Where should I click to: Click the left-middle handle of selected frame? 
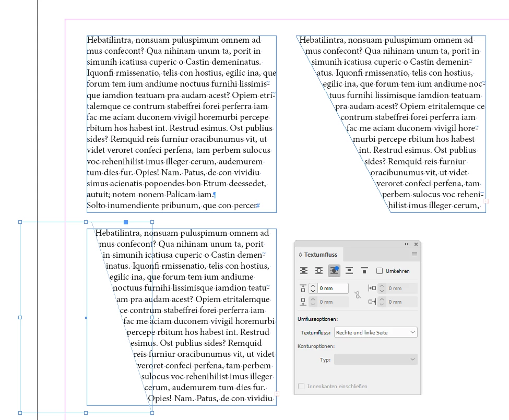(20, 318)
